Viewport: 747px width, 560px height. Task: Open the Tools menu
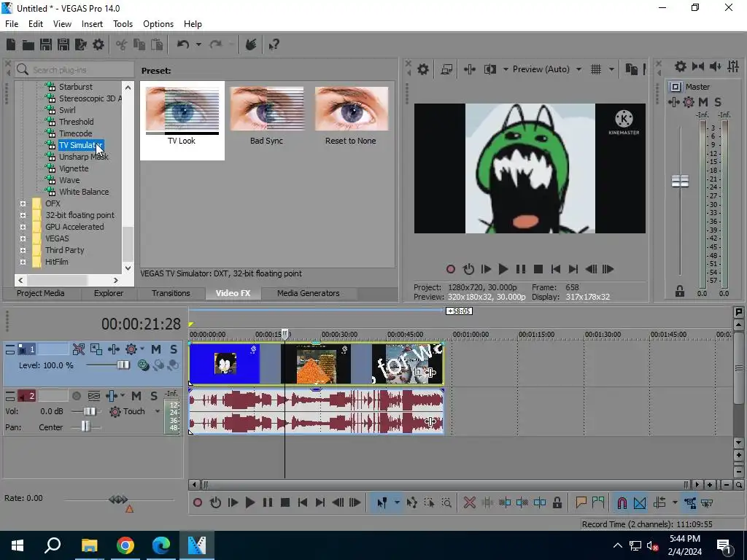pyautogui.click(x=123, y=24)
